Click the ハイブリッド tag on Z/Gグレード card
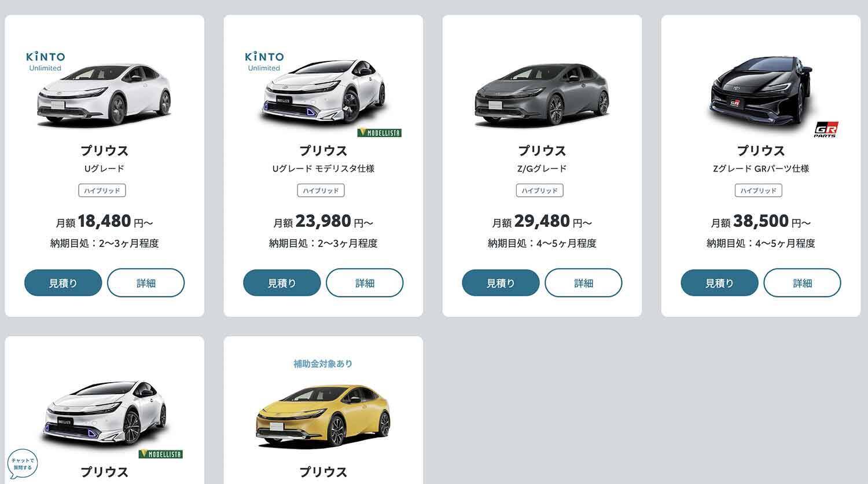Viewport: 868px width, 484px height. click(539, 190)
